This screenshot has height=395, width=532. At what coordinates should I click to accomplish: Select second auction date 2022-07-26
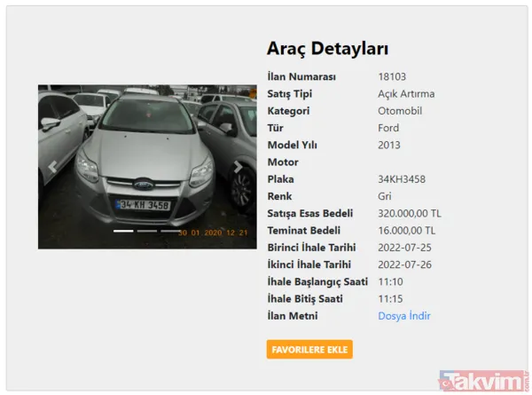coord(405,265)
